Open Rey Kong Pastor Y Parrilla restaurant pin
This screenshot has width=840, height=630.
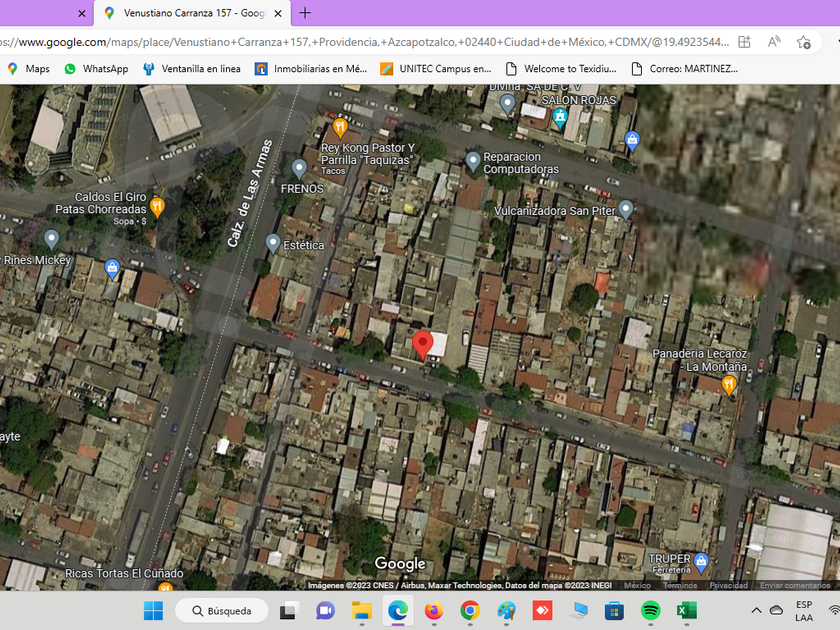[340, 128]
